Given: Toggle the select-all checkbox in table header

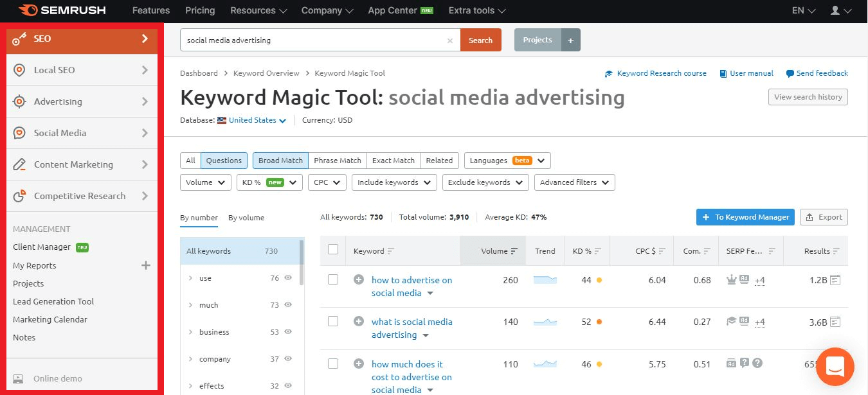Looking at the screenshot, I should (333, 250).
